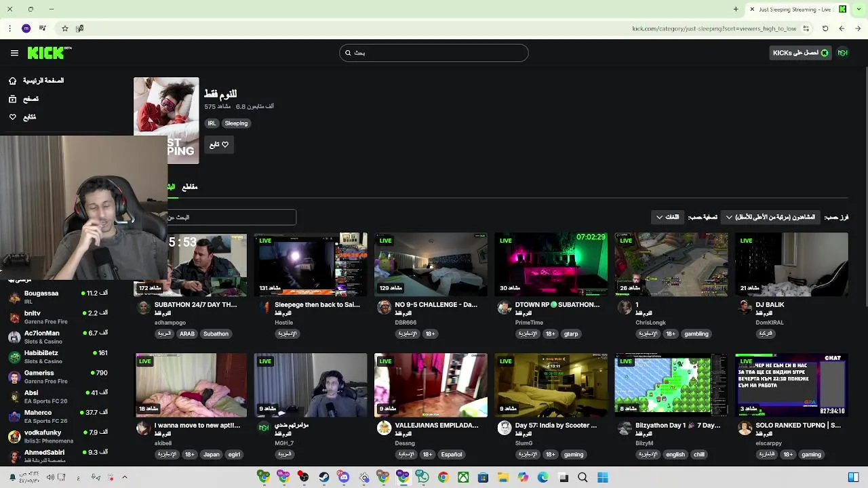Open the SUBATHON 24/7 stream thumbnail
The image size is (868, 488).
pos(208,264)
